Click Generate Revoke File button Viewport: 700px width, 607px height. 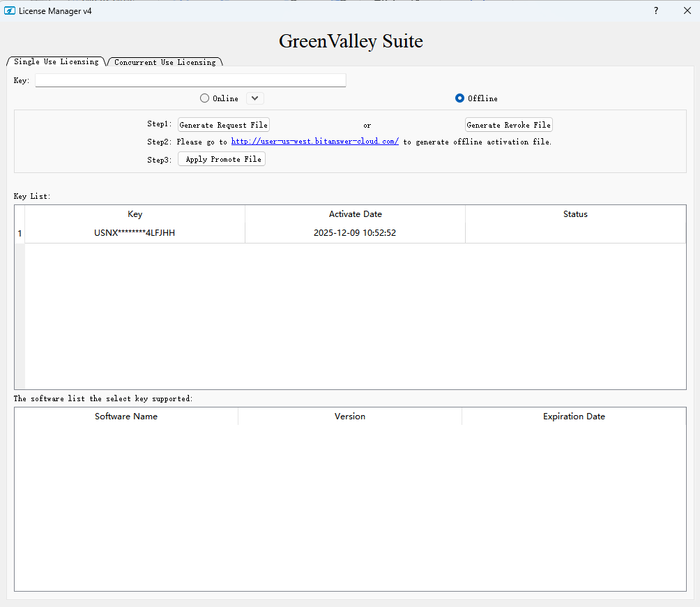point(508,125)
